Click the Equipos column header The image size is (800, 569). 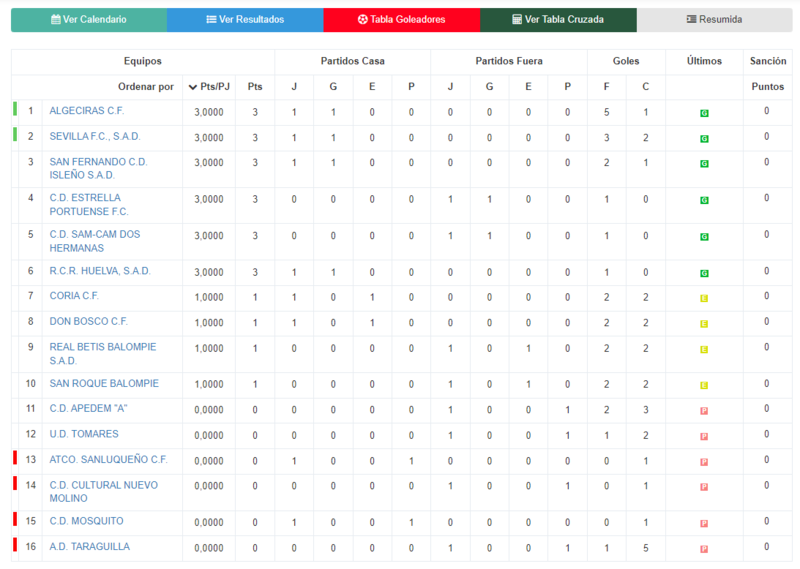click(143, 61)
